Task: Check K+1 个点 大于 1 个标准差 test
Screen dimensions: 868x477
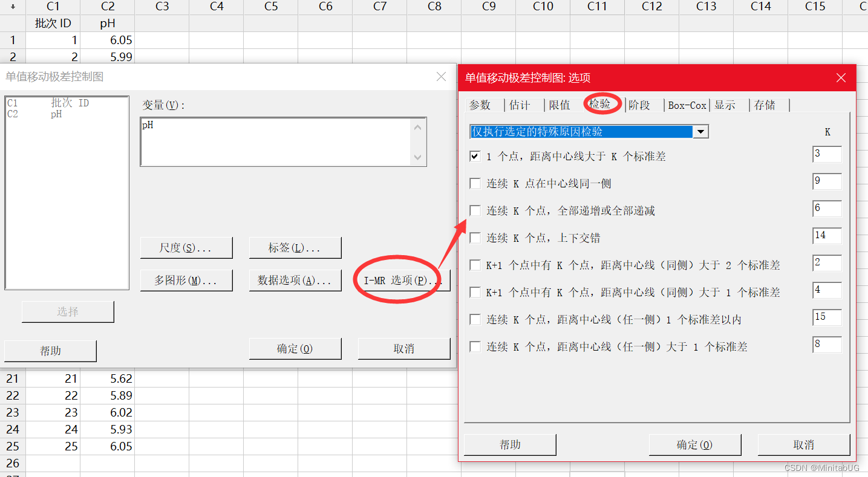Action: [x=475, y=293]
